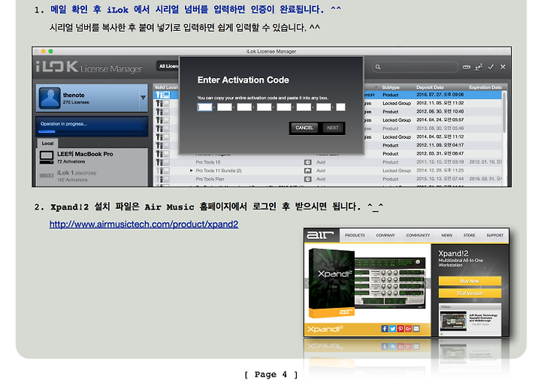The image size is (541, 392).
Task: Select the Local tab in iLok sidebar
Action: [x=47, y=143]
